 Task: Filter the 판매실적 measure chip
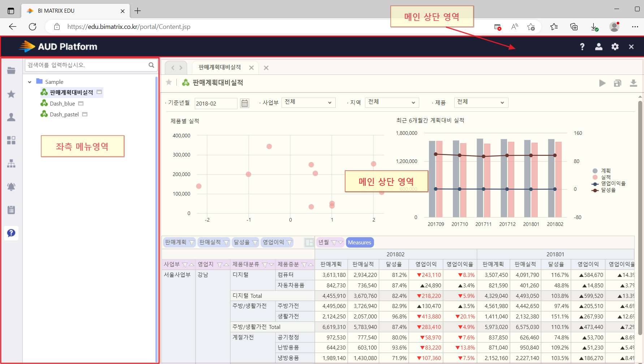pyautogui.click(x=226, y=243)
